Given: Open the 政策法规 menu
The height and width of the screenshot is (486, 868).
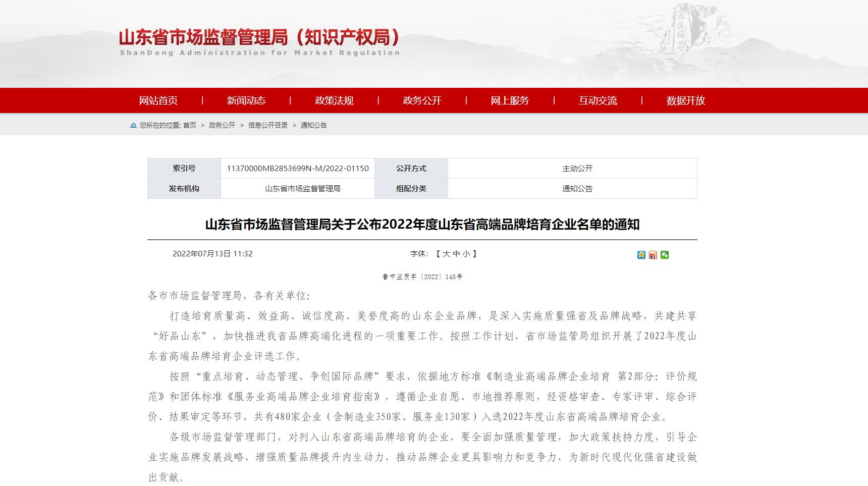Looking at the screenshot, I should tap(334, 101).
